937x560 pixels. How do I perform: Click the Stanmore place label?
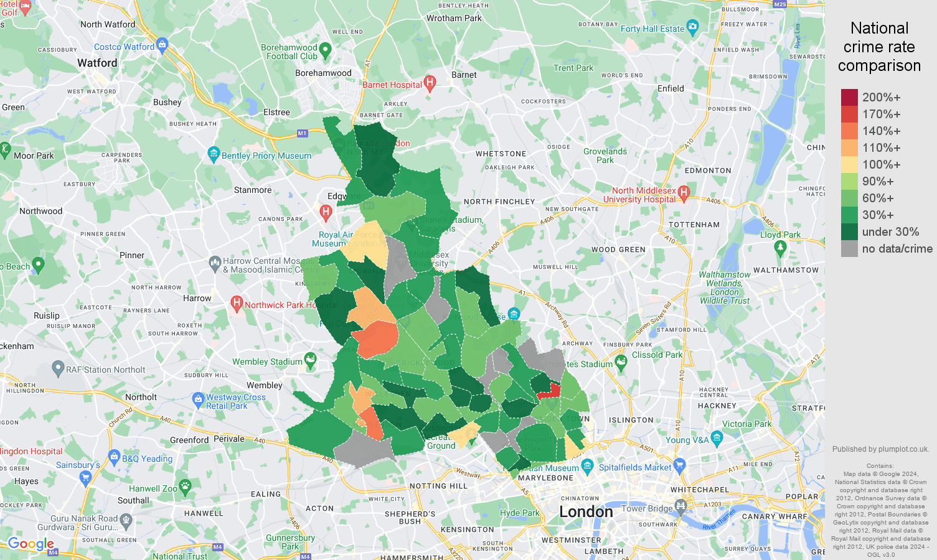coord(253,190)
